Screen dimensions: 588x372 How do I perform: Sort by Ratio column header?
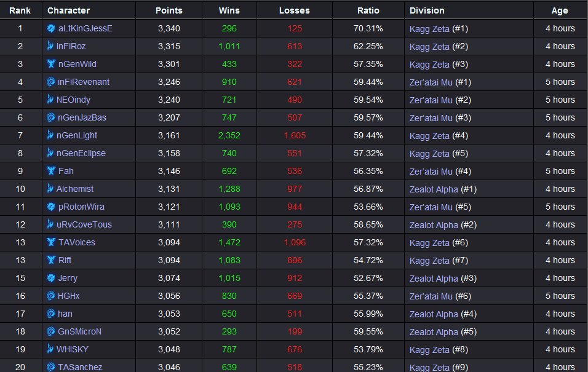(368, 10)
